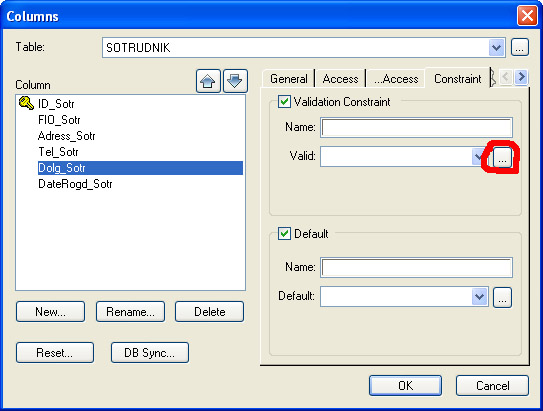Open table editor via ellipsis next to Table

pyautogui.click(x=519, y=47)
